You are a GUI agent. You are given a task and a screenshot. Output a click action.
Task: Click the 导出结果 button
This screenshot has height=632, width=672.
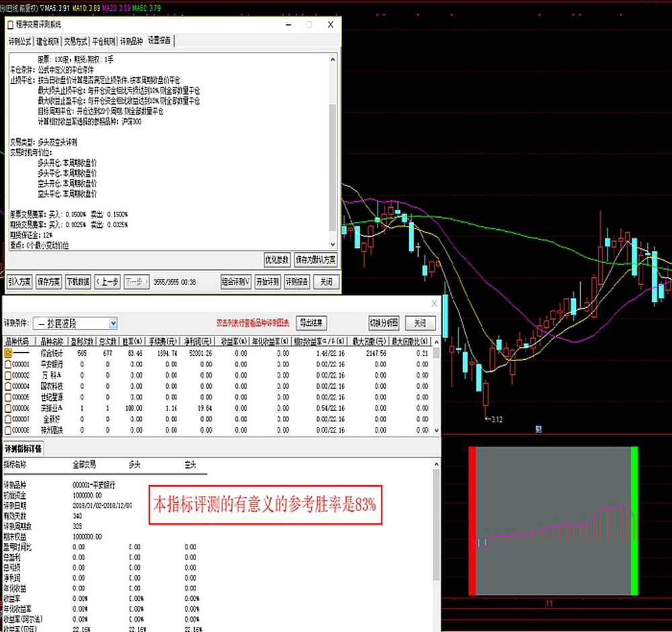click(312, 323)
